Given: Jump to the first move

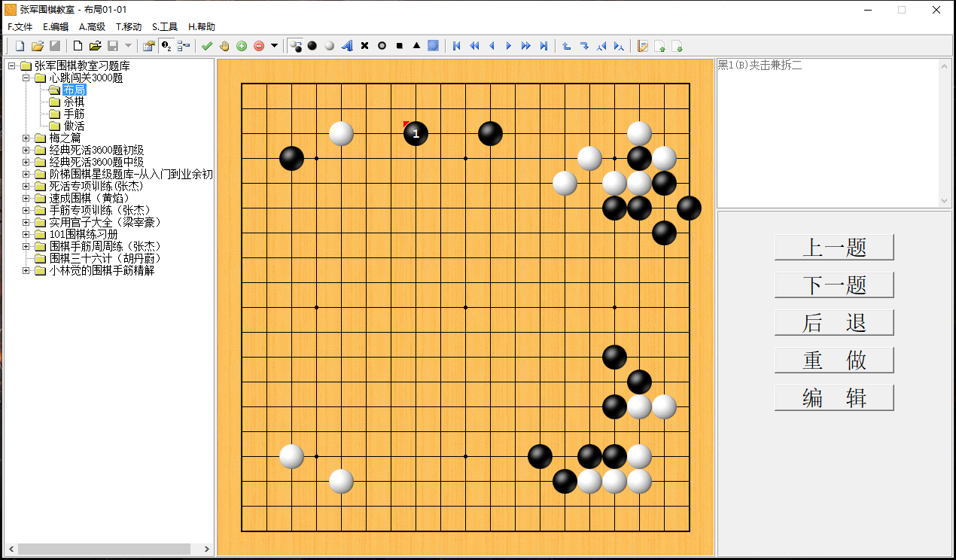Looking at the screenshot, I should point(456,46).
